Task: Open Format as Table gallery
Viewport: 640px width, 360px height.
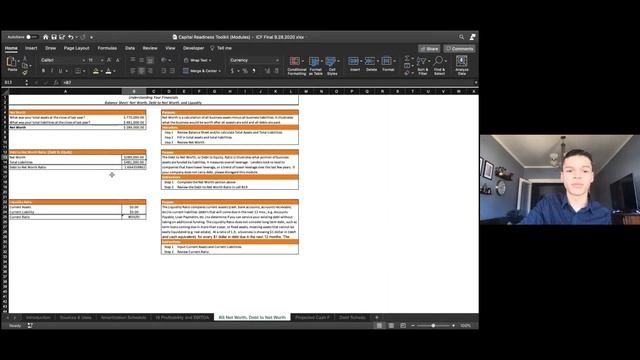Action: coord(316,66)
